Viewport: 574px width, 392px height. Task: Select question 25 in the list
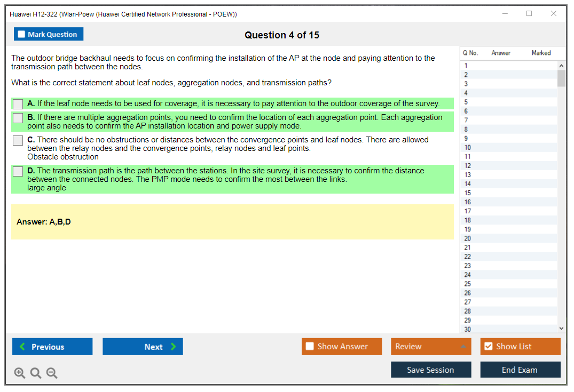[x=468, y=284]
